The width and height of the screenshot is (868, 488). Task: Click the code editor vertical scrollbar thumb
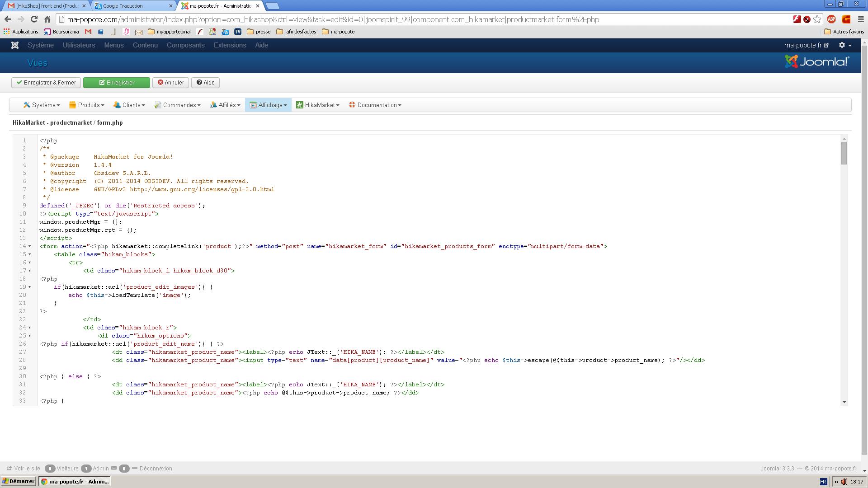pyautogui.click(x=844, y=153)
